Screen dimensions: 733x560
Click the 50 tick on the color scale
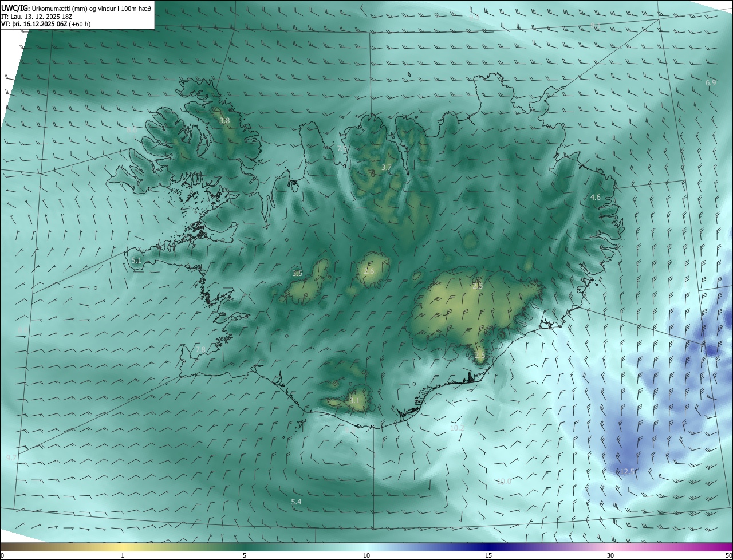pos(728,555)
